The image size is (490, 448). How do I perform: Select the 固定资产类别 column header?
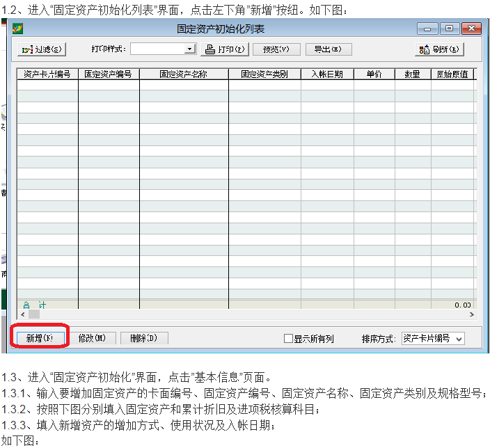264,74
